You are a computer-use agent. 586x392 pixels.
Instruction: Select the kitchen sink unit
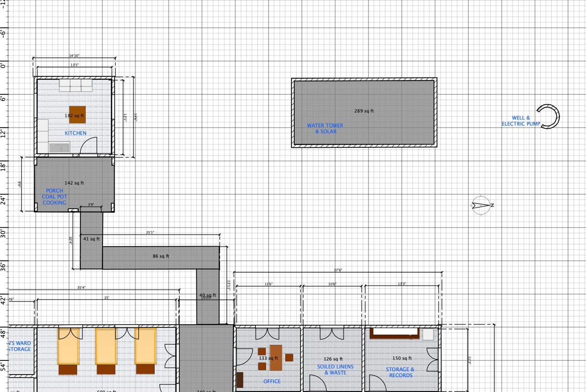coord(59,147)
